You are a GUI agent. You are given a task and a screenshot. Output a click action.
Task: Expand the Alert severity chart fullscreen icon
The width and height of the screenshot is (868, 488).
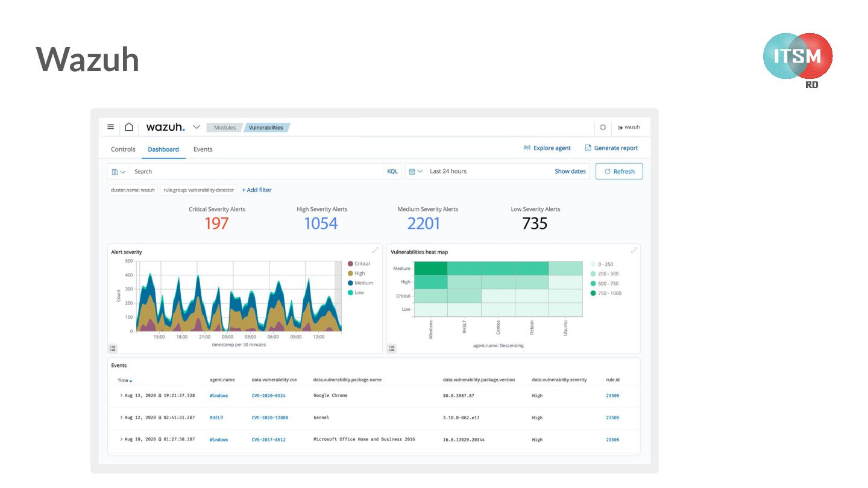376,250
